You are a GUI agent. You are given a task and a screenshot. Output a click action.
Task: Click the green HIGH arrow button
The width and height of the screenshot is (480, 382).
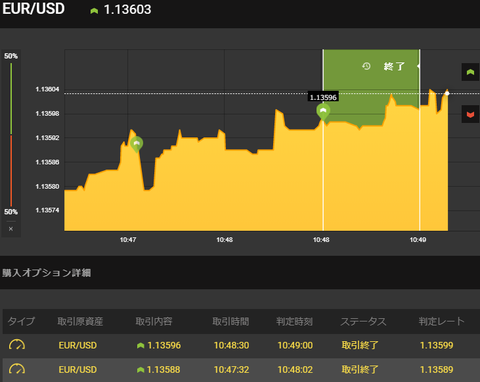tap(470, 72)
